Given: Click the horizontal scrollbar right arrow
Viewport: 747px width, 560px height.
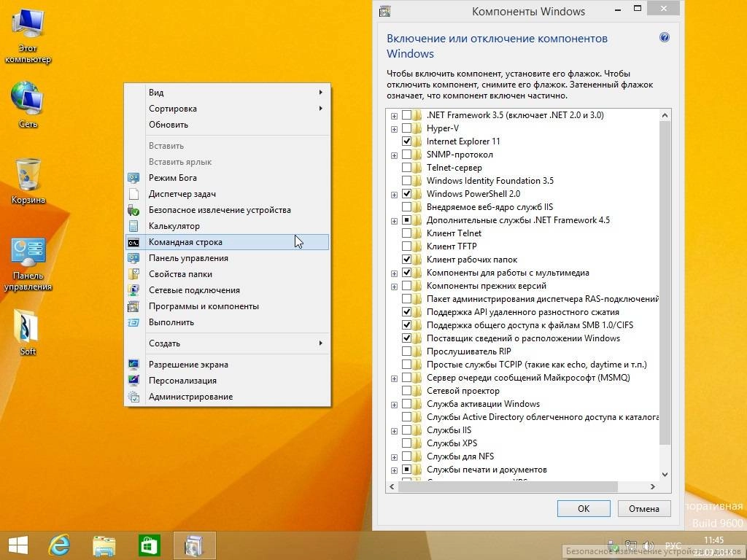Looking at the screenshot, I should [653, 486].
